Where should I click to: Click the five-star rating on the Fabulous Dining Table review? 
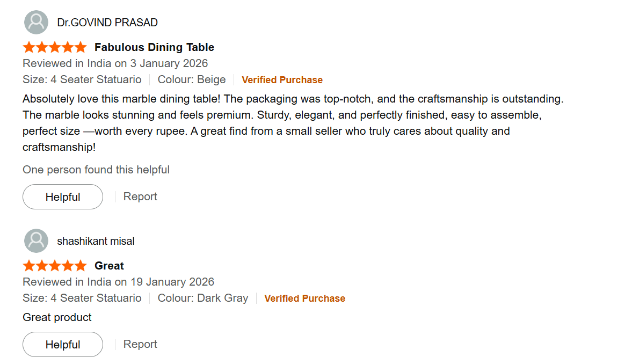(54, 47)
